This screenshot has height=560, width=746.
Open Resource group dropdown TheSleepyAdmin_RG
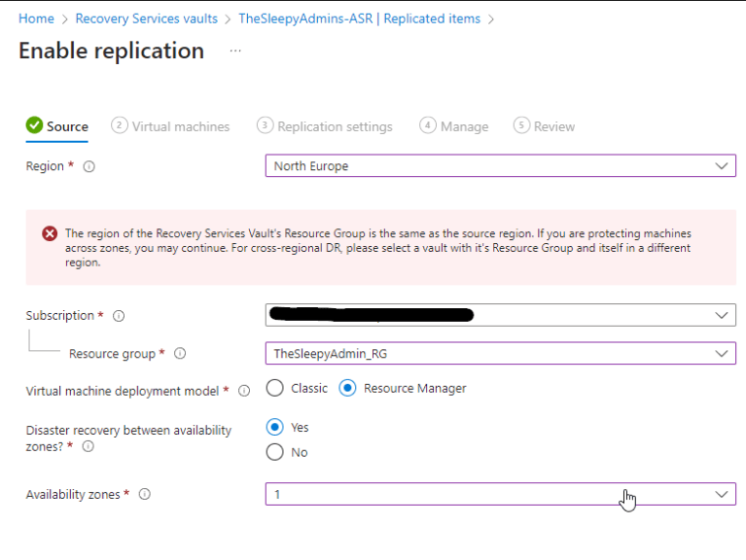pyautogui.click(x=501, y=353)
